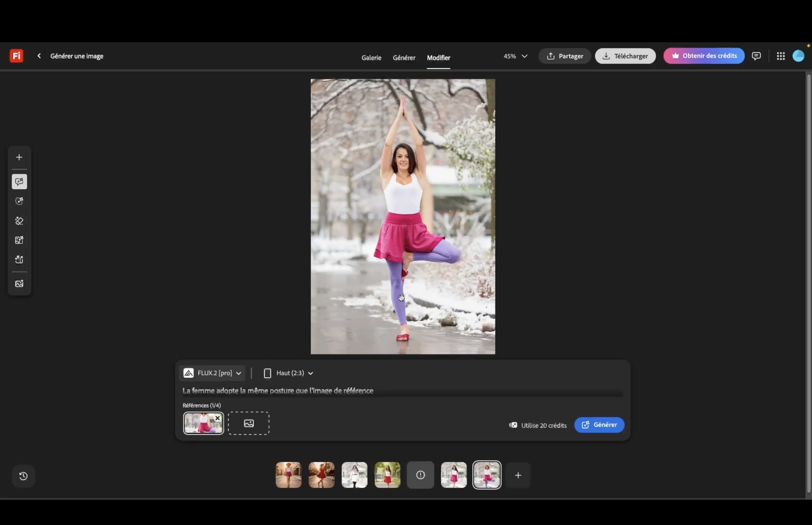
Task: Remove the reference image with the X
Action: (x=217, y=418)
